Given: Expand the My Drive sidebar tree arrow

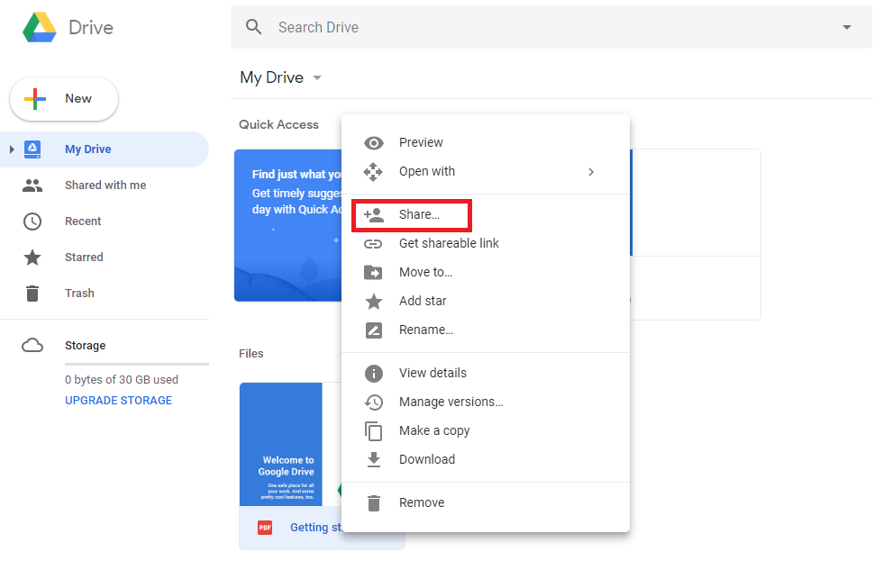Looking at the screenshot, I should 12,149.
